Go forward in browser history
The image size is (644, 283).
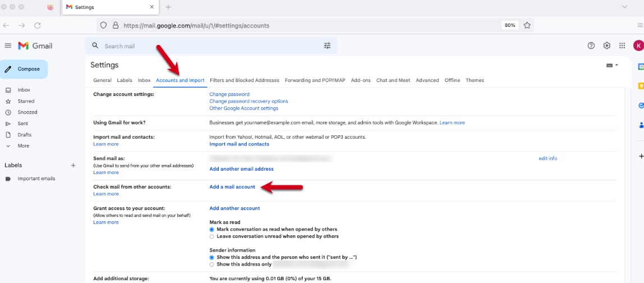coord(22,25)
